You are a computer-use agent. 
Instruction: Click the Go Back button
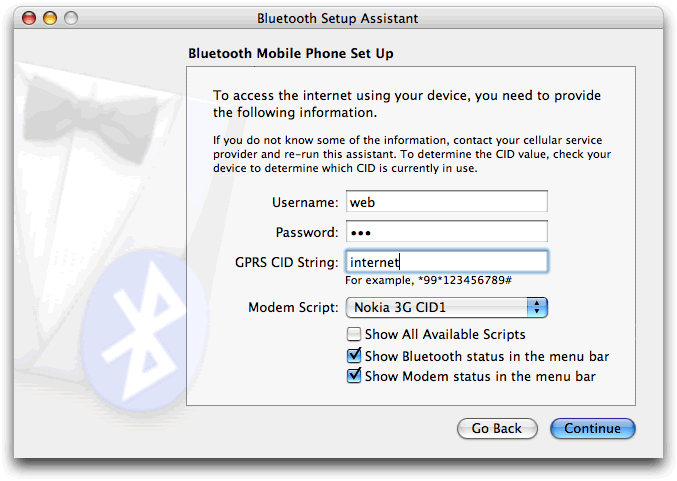coord(497,428)
